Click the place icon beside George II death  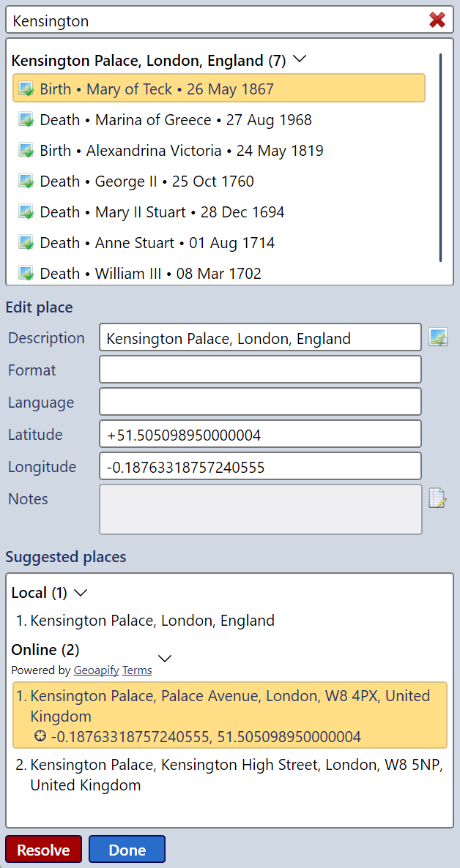pos(26,182)
